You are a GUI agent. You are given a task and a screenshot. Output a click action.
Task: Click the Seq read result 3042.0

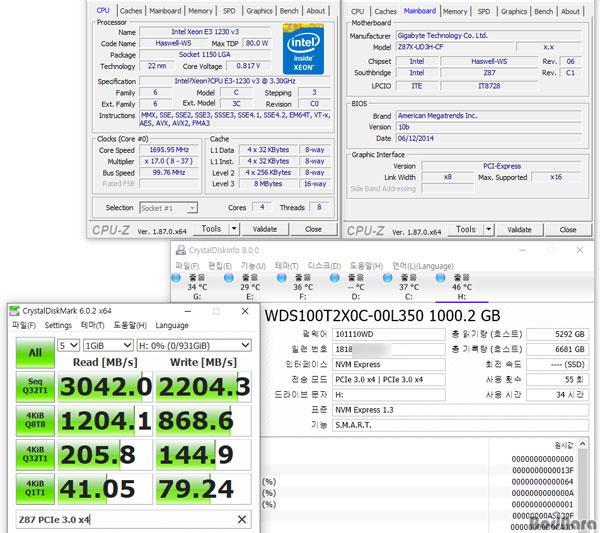(105, 386)
